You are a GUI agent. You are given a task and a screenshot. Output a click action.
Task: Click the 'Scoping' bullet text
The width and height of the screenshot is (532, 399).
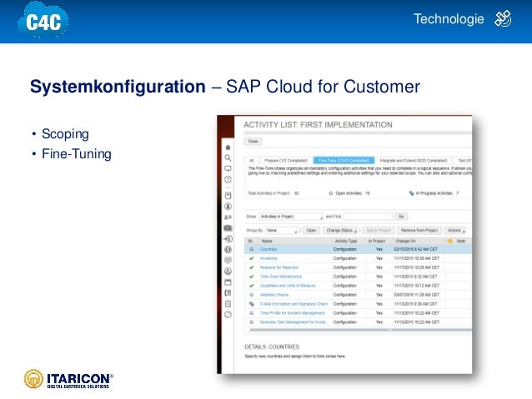coord(65,134)
